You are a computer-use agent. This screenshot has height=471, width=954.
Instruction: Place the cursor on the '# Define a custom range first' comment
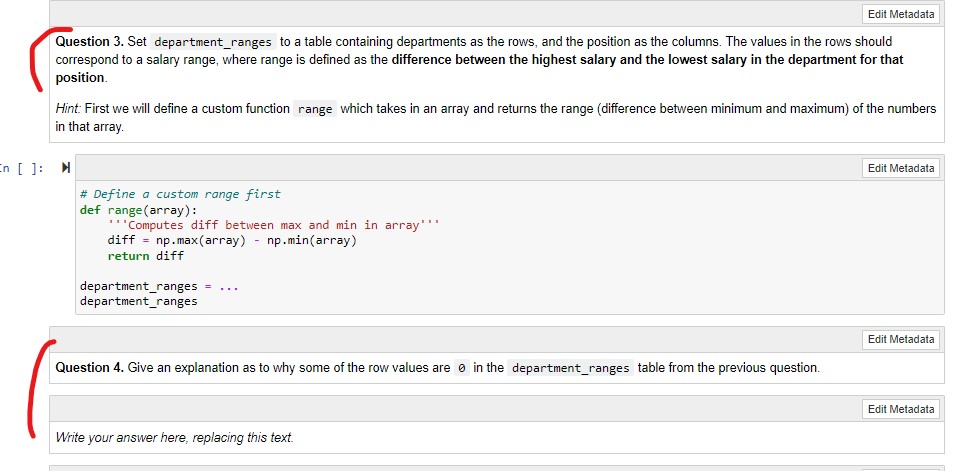(180, 194)
